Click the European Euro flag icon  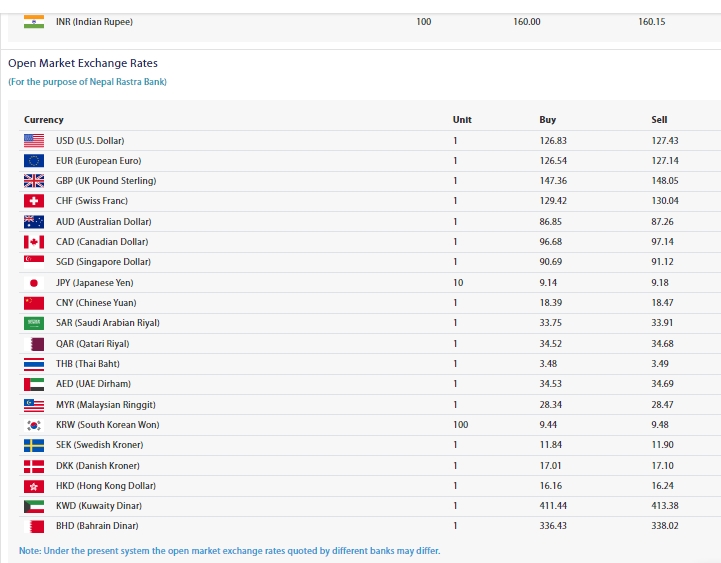click(34, 161)
